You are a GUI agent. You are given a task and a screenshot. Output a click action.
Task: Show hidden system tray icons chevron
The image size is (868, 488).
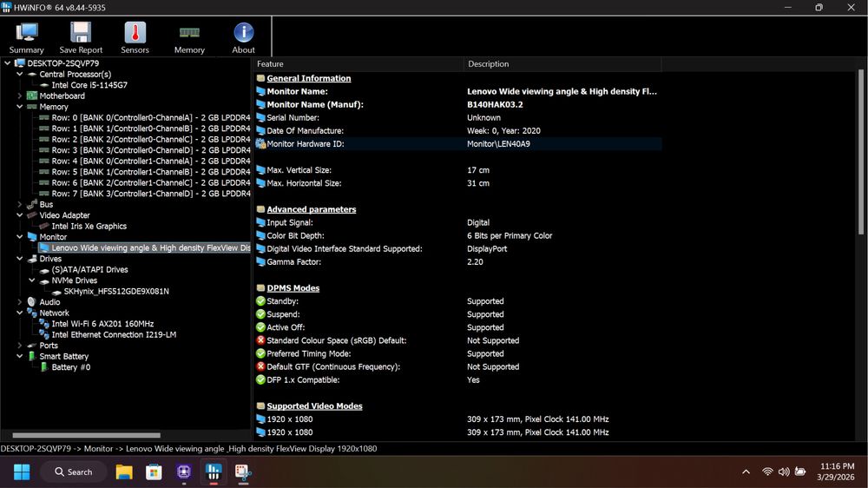pos(746,472)
